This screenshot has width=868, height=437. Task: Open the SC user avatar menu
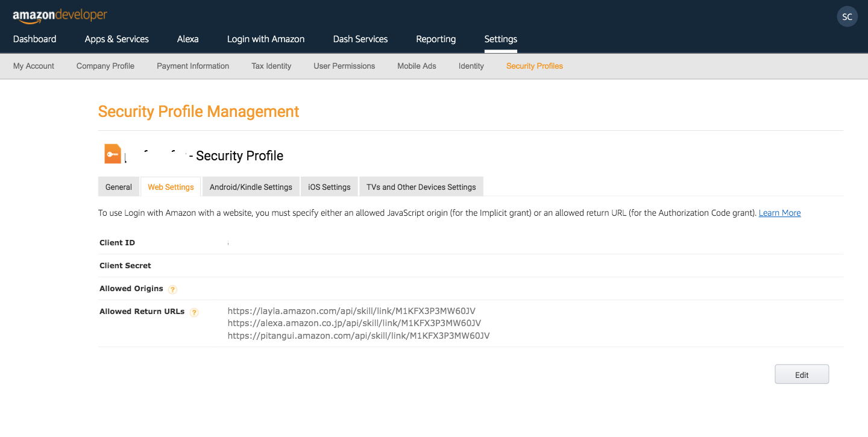pos(847,17)
